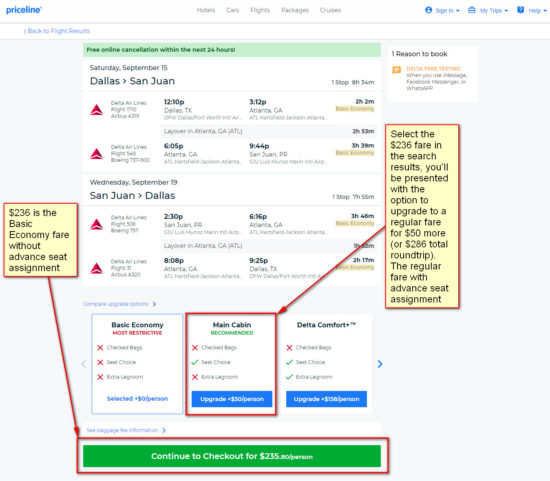Click the left arrow of fare carousel
This screenshot has width=550, height=481.
(x=83, y=364)
